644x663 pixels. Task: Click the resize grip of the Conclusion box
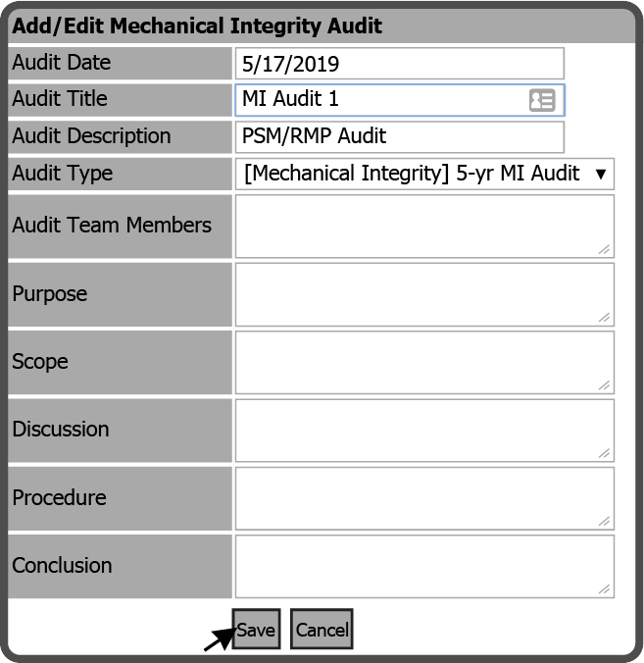click(604, 589)
